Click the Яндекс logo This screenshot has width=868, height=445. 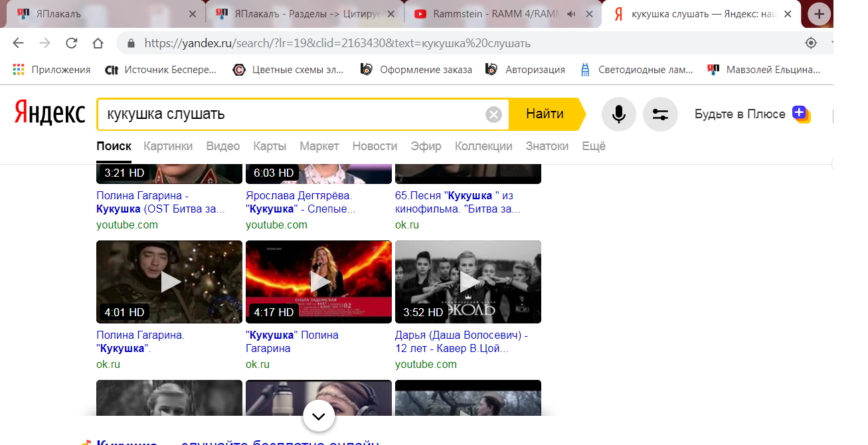coord(50,114)
